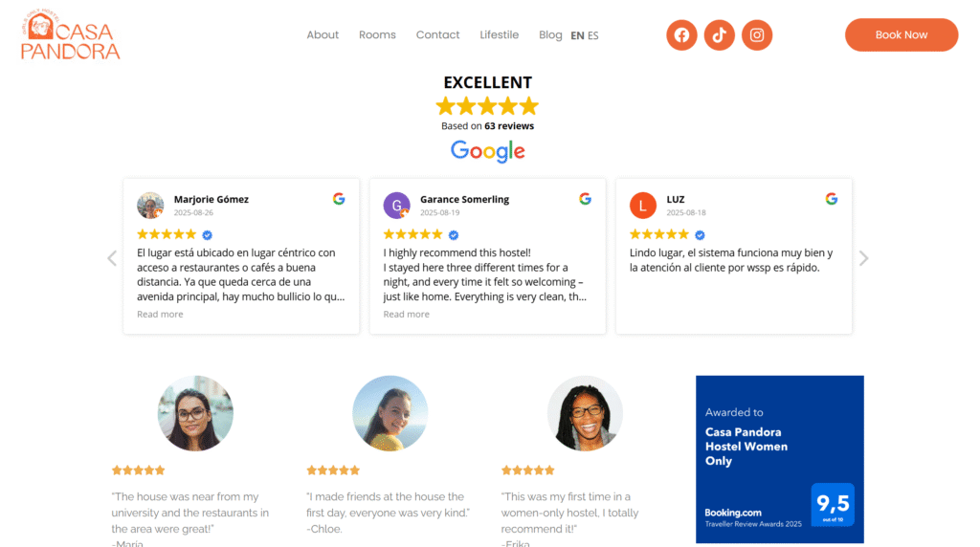
Task: Expand Garance Somerling review with Read more
Action: [x=406, y=315]
